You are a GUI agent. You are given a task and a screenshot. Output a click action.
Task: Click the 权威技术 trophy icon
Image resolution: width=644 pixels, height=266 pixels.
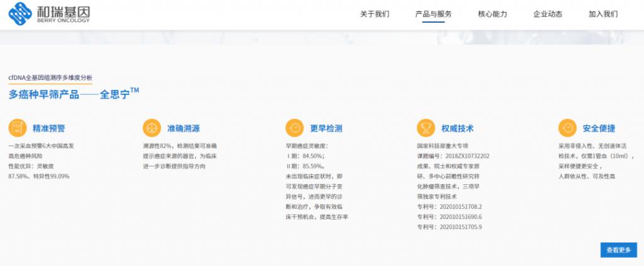tap(426, 128)
